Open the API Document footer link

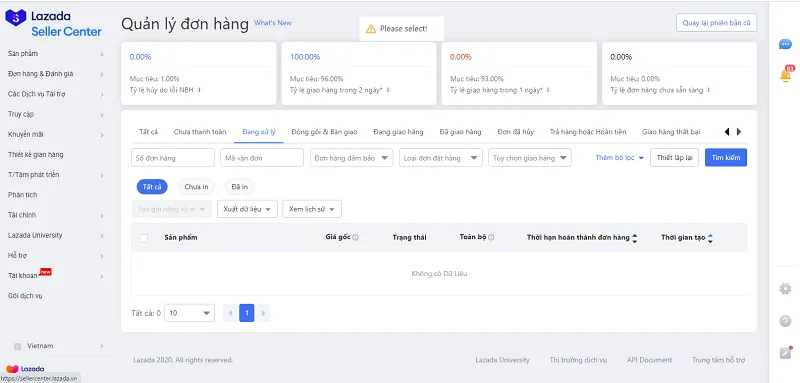[x=649, y=360]
